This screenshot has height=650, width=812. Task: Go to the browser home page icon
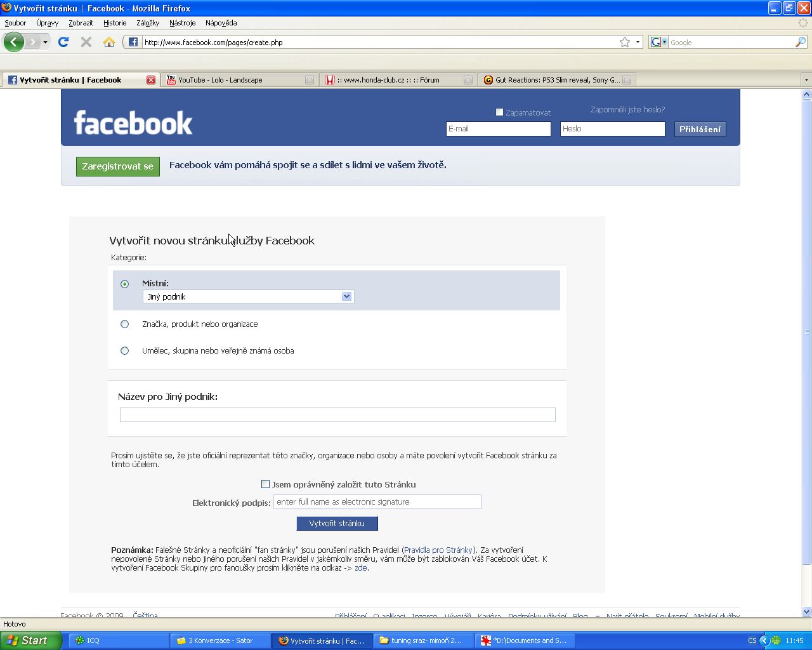click(109, 43)
